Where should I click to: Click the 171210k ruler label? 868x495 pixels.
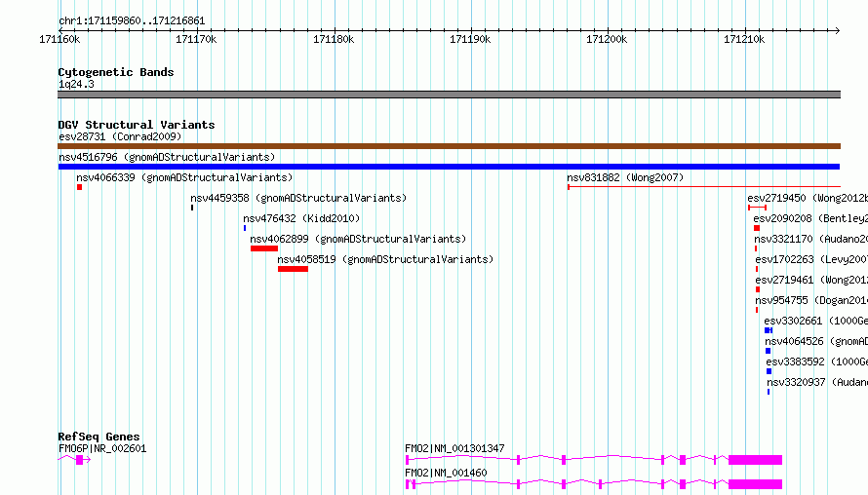tap(744, 40)
